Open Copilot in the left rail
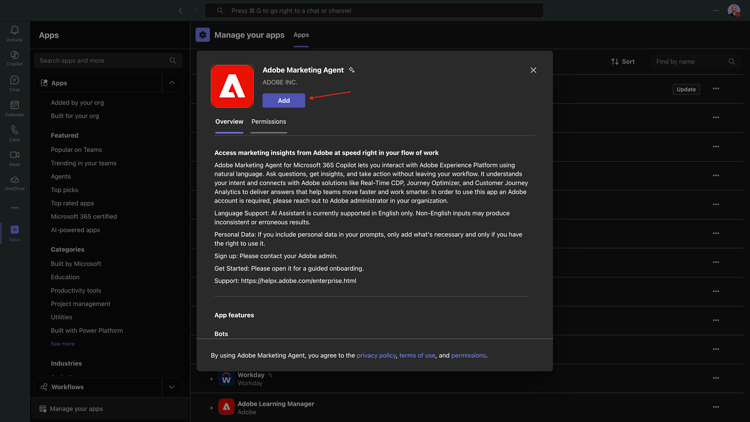This screenshot has width=750, height=422. [15, 56]
